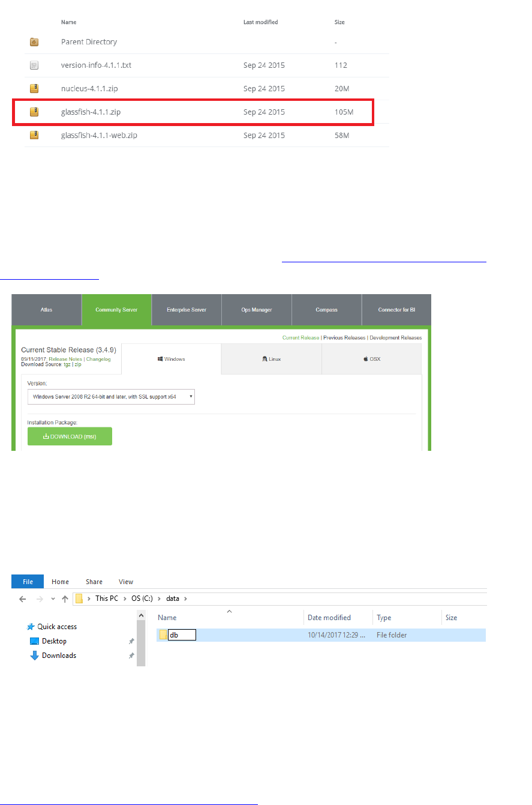Image resolution: width=532 pixels, height=805 pixels.
Task: Open the Home ribbon tab
Action: click(x=60, y=582)
